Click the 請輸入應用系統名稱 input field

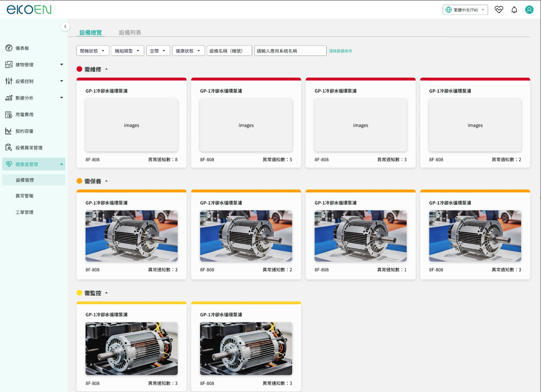tap(290, 51)
